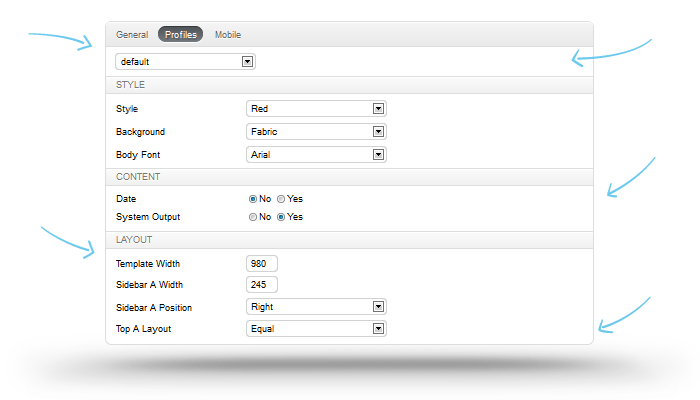
Task: Set System Output to Yes
Action: 281,217
